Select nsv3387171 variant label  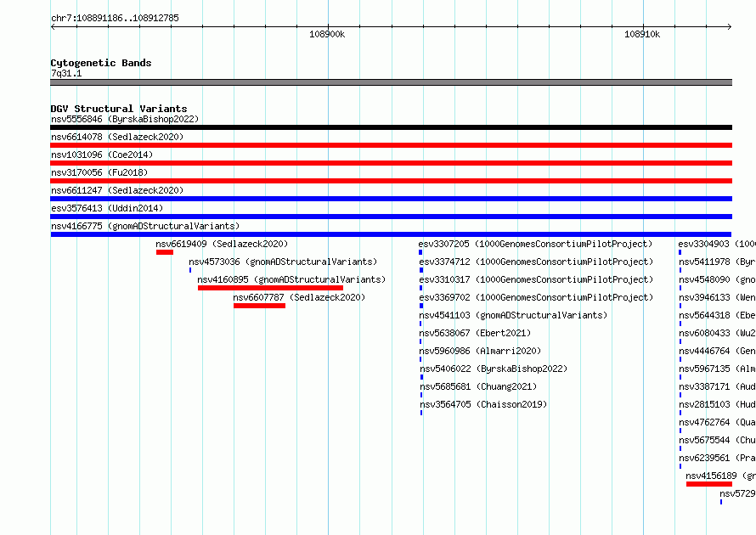pos(717,386)
